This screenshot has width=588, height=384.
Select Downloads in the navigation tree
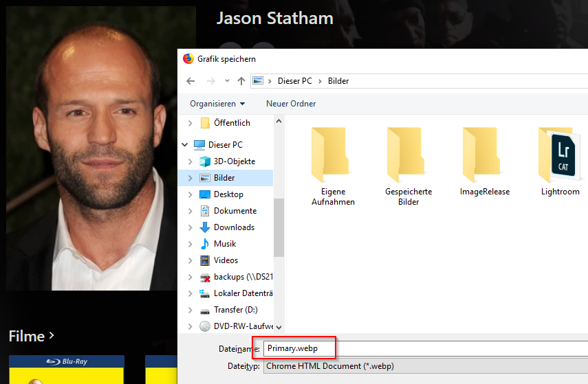pyautogui.click(x=234, y=227)
